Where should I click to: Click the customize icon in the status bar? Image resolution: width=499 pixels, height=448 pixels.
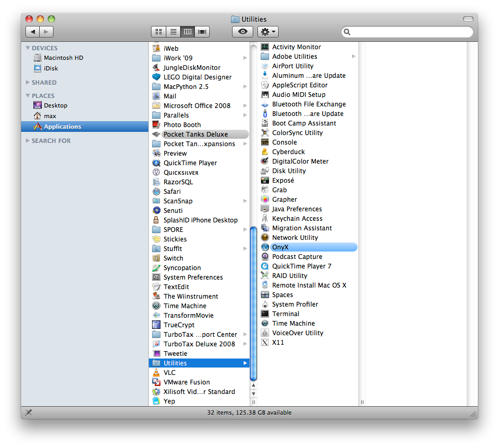pyautogui.click(x=29, y=413)
